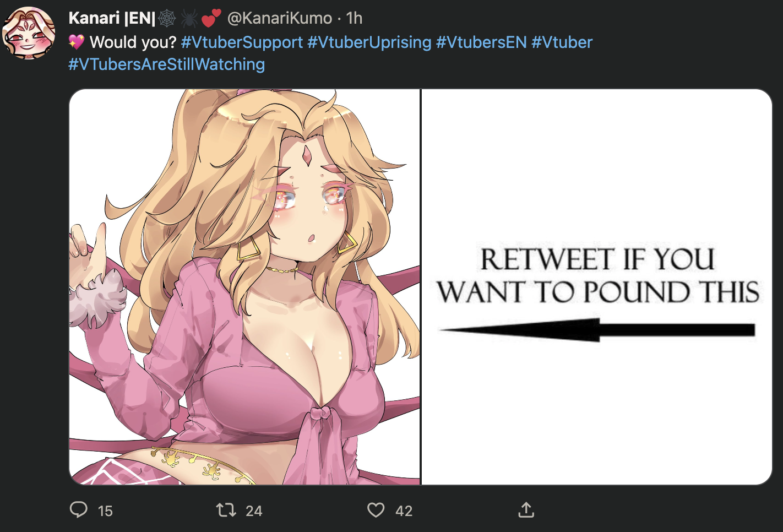Open the #Vtuber hashtag
The height and width of the screenshot is (532, 783).
[x=562, y=42]
